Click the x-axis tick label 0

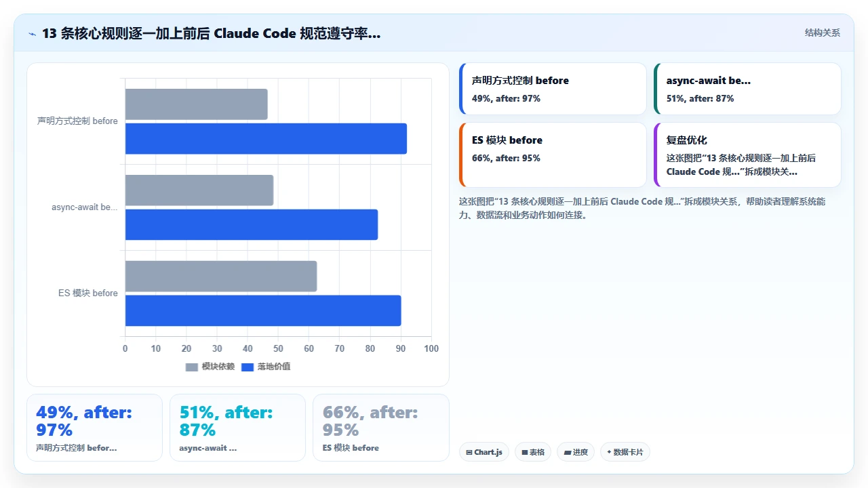(125, 348)
